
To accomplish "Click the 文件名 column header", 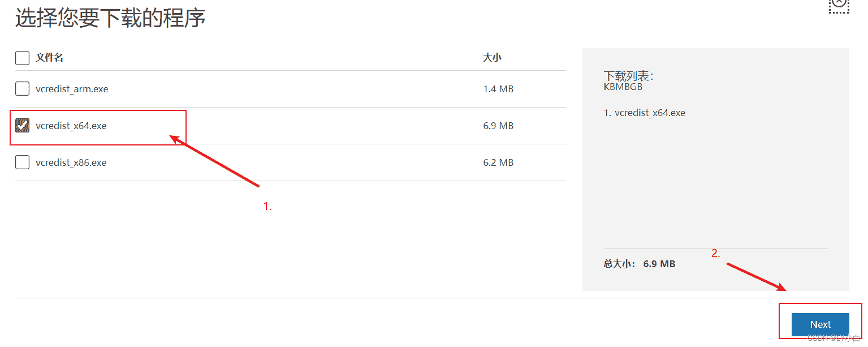I will [49, 58].
